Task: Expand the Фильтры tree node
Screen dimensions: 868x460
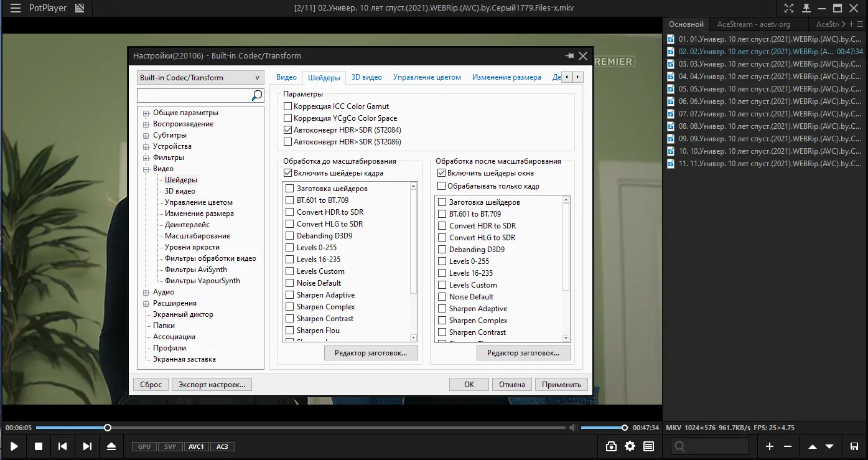Action: point(146,158)
